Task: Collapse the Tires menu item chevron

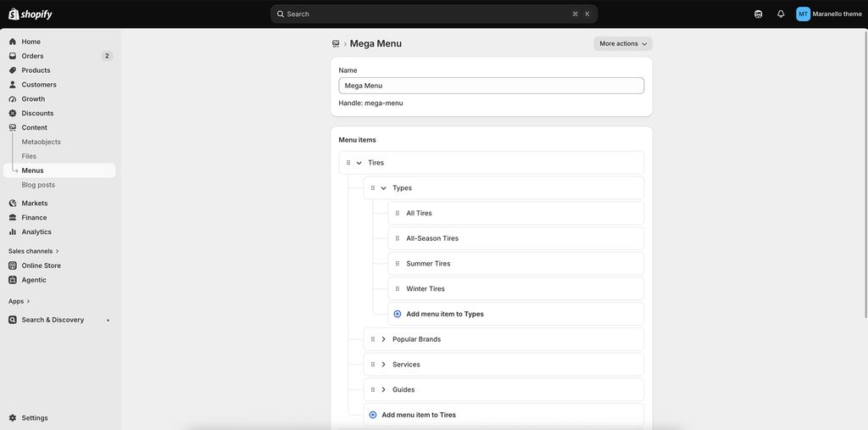Action: [x=359, y=163]
